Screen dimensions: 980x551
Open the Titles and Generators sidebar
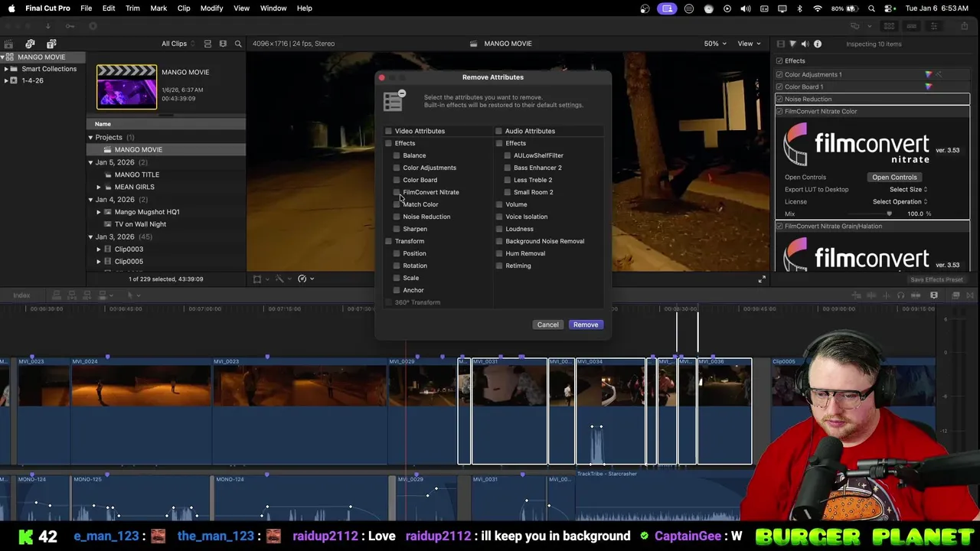51,44
